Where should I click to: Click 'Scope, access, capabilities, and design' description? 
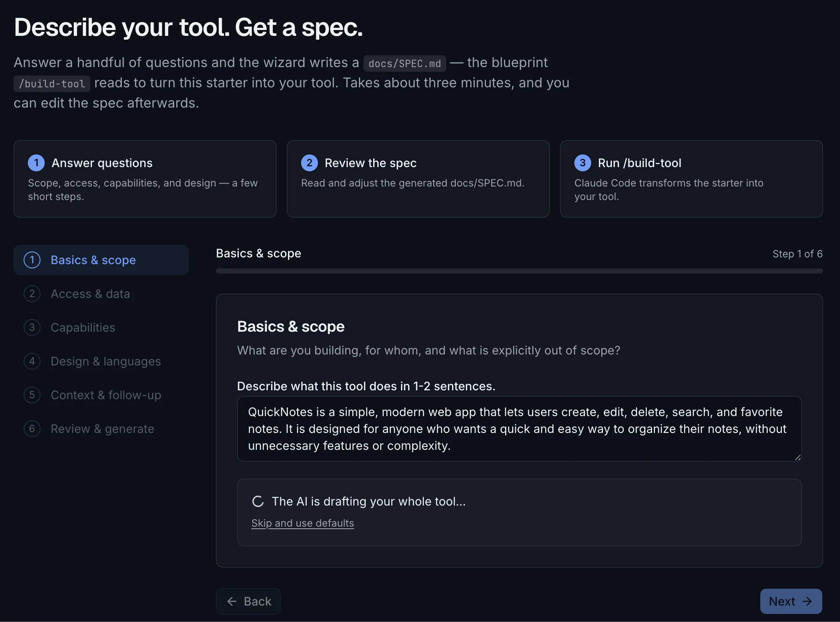tap(143, 190)
